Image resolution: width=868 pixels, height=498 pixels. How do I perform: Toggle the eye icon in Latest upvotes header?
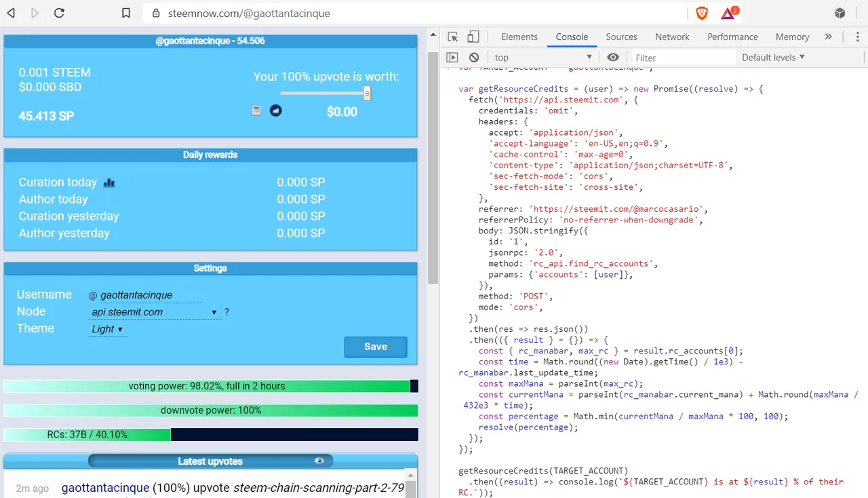click(319, 461)
